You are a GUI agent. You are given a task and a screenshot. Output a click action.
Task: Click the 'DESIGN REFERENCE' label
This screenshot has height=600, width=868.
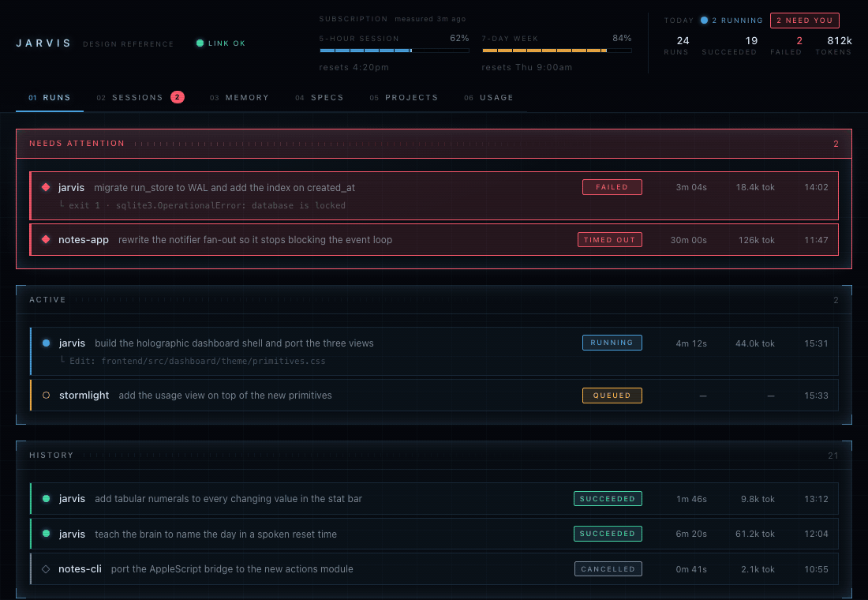tap(129, 43)
